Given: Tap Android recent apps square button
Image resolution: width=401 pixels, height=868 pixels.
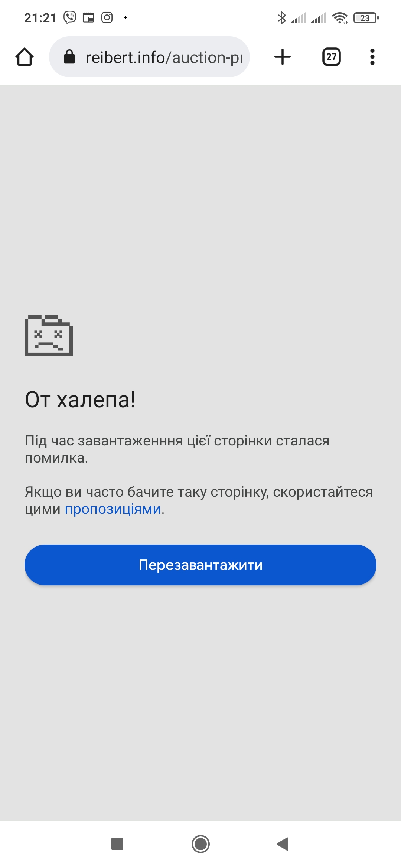Looking at the screenshot, I should tap(117, 844).
